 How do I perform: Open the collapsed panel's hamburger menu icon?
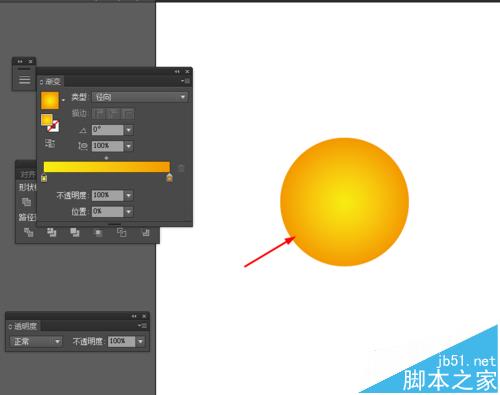(x=24, y=80)
